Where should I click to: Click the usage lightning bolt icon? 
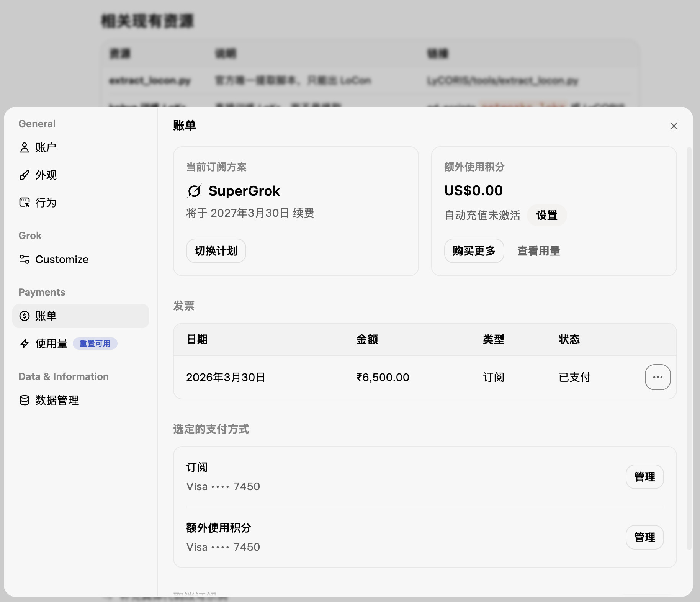(25, 344)
